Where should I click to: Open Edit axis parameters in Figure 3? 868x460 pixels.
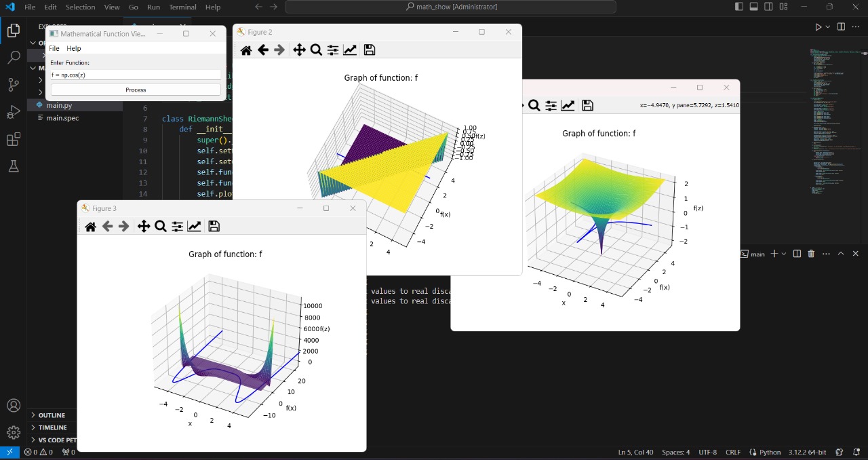[x=195, y=226]
